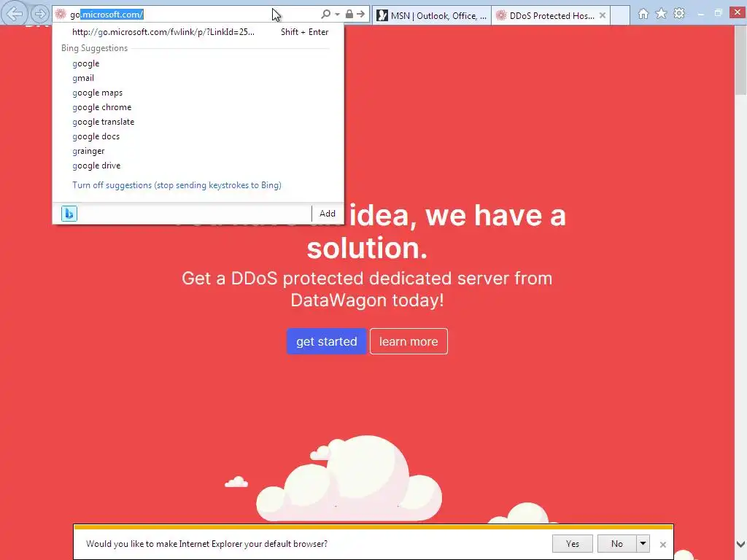Close the Internet Explorer window

(738, 12)
